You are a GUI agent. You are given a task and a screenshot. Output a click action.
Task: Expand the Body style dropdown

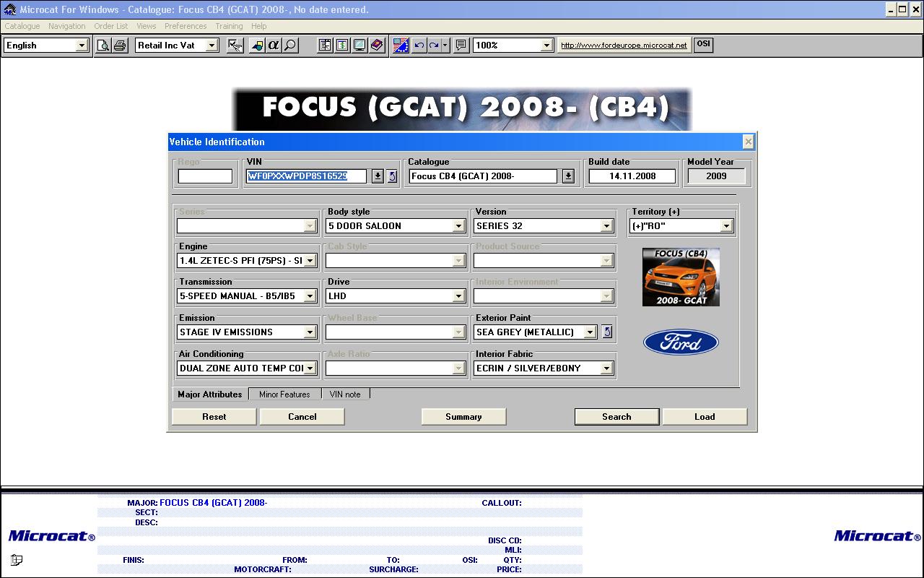pyautogui.click(x=458, y=226)
